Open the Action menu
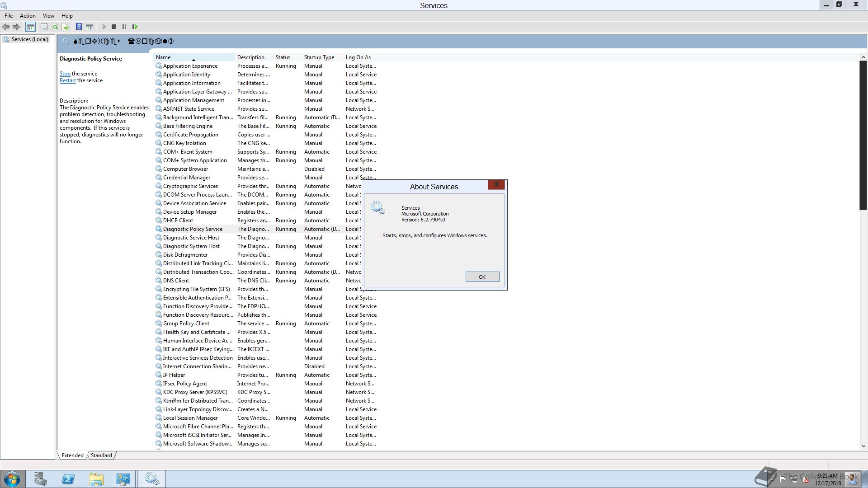The height and width of the screenshot is (488, 868). click(28, 16)
